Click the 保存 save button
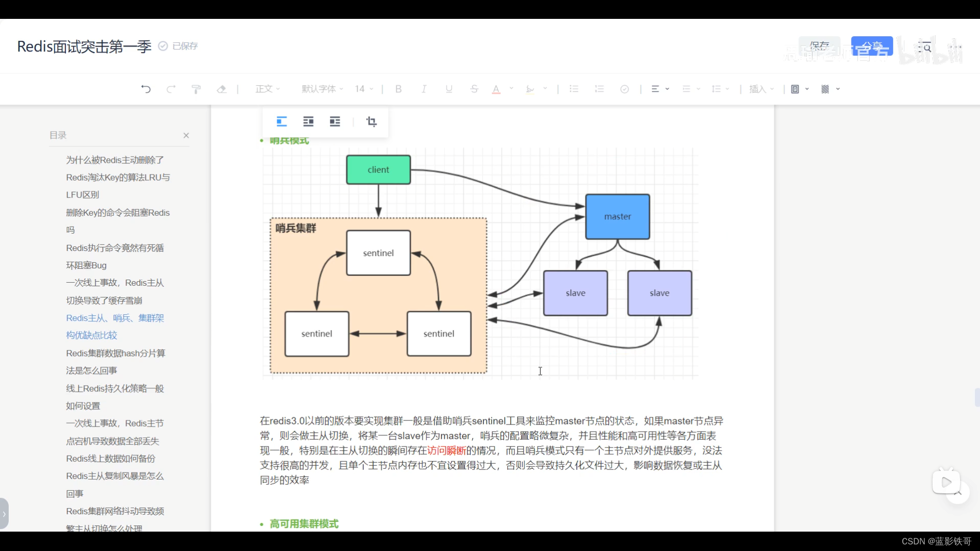 819,46
